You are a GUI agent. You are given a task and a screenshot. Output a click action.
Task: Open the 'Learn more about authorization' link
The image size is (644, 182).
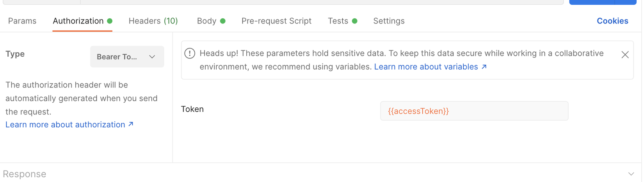click(x=65, y=125)
